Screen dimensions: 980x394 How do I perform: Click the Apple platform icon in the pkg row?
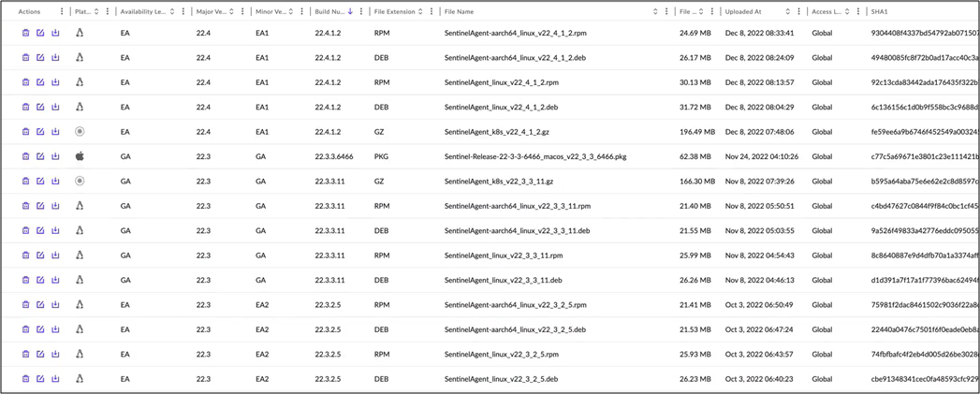click(80, 156)
